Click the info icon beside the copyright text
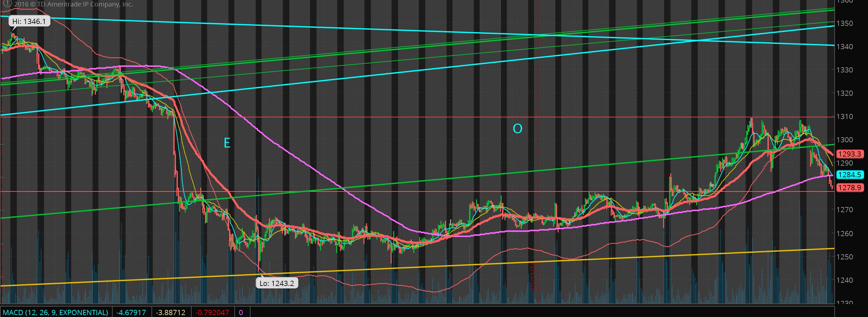The width and height of the screenshot is (868, 317). coord(7,4)
